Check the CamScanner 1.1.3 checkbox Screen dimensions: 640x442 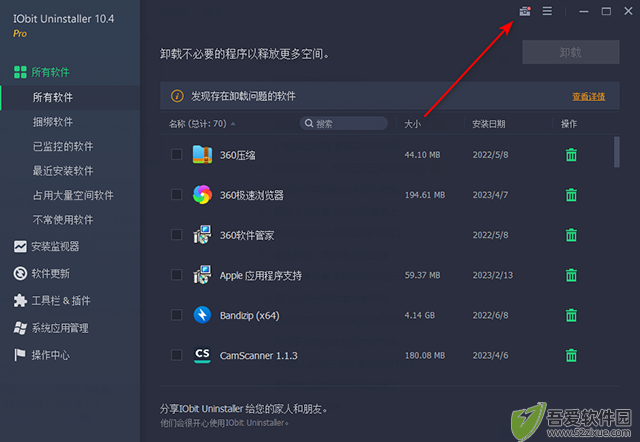(176, 355)
